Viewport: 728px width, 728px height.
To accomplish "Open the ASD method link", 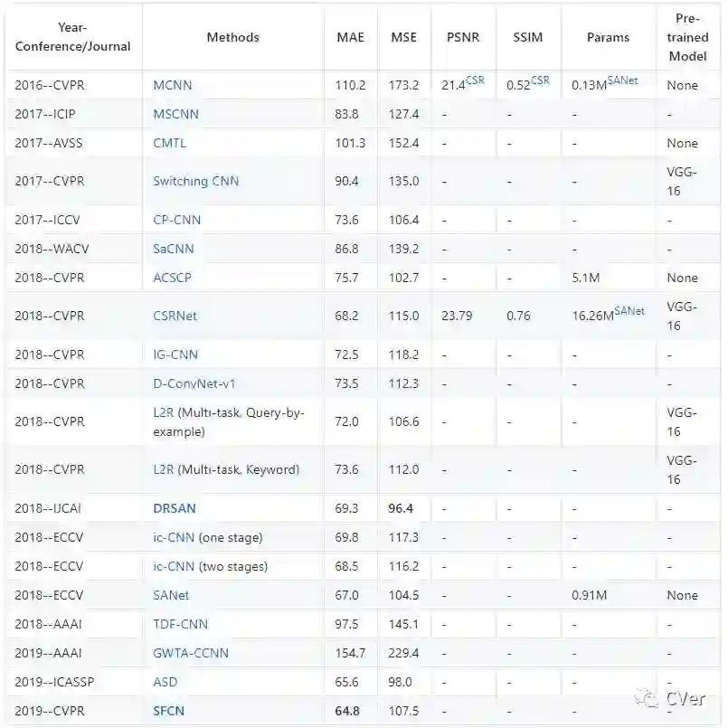I will tap(165, 682).
